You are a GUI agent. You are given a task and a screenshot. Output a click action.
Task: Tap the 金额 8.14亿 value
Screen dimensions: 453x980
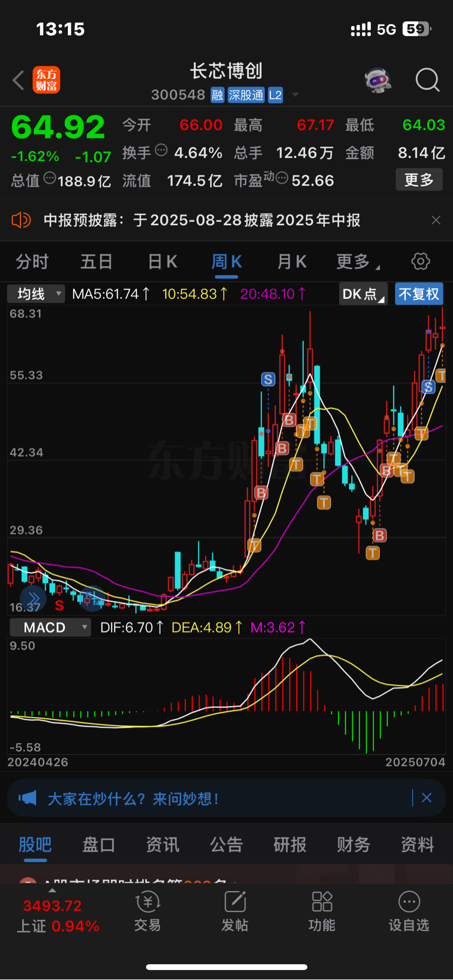tap(421, 153)
